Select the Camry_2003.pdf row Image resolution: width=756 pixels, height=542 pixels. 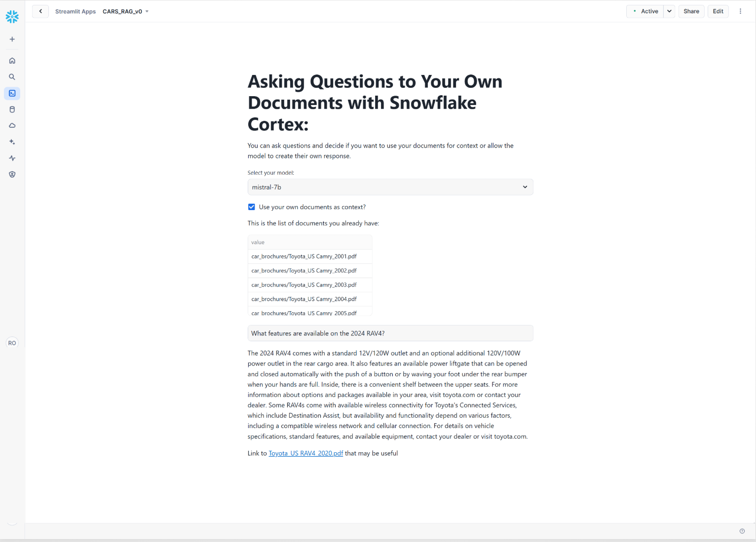(x=310, y=285)
